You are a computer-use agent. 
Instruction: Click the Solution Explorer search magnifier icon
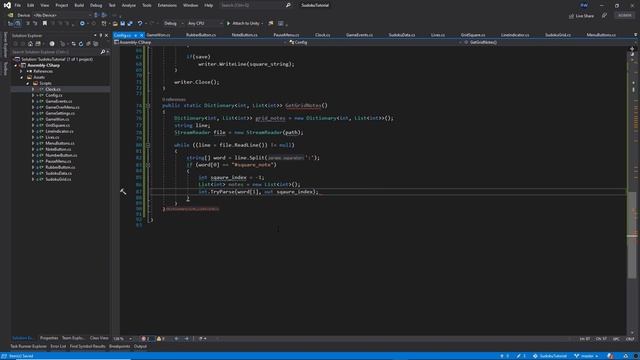[x=102, y=52]
